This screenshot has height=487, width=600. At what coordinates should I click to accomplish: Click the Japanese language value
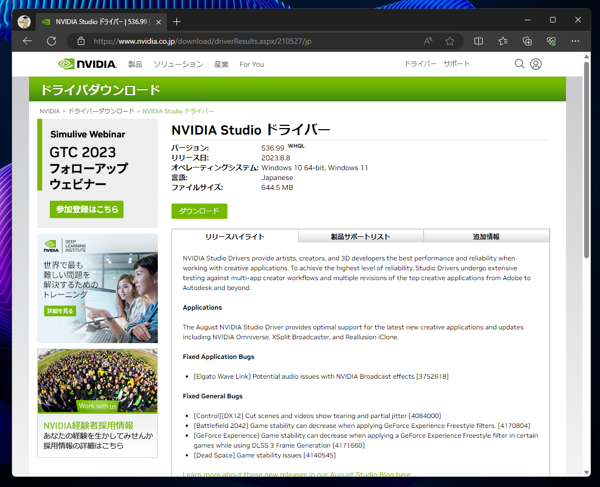[277, 178]
